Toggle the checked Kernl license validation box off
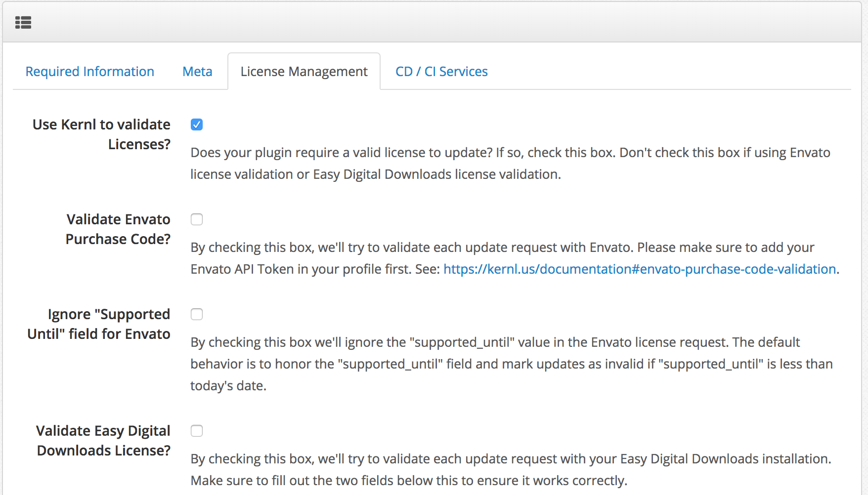The width and height of the screenshot is (868, 495). [197, 124]
